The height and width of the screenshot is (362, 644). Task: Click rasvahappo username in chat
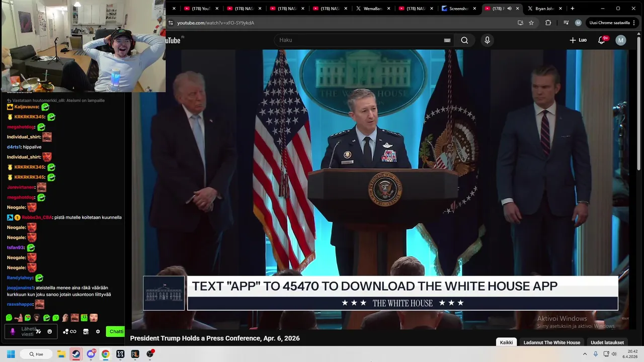click(20, 304)
